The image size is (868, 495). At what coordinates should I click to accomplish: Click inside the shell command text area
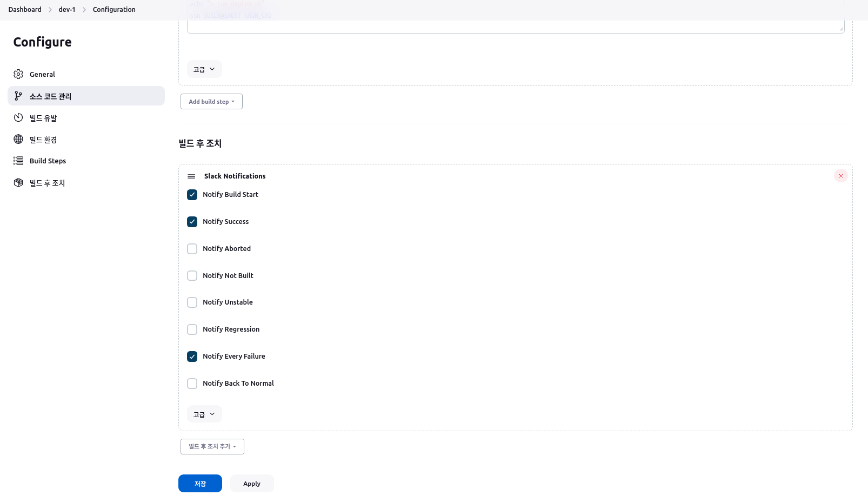click(x=516, y=27)
